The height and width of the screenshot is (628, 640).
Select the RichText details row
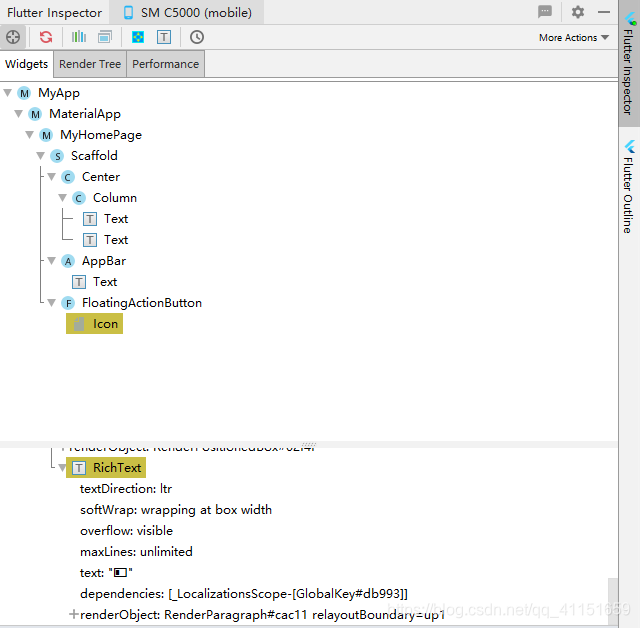106,468
